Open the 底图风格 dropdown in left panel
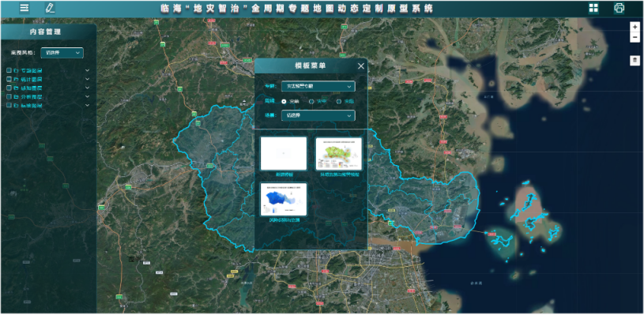Image resolution: width=644 pixels, height=315 pixels. [x=62, y=53]
